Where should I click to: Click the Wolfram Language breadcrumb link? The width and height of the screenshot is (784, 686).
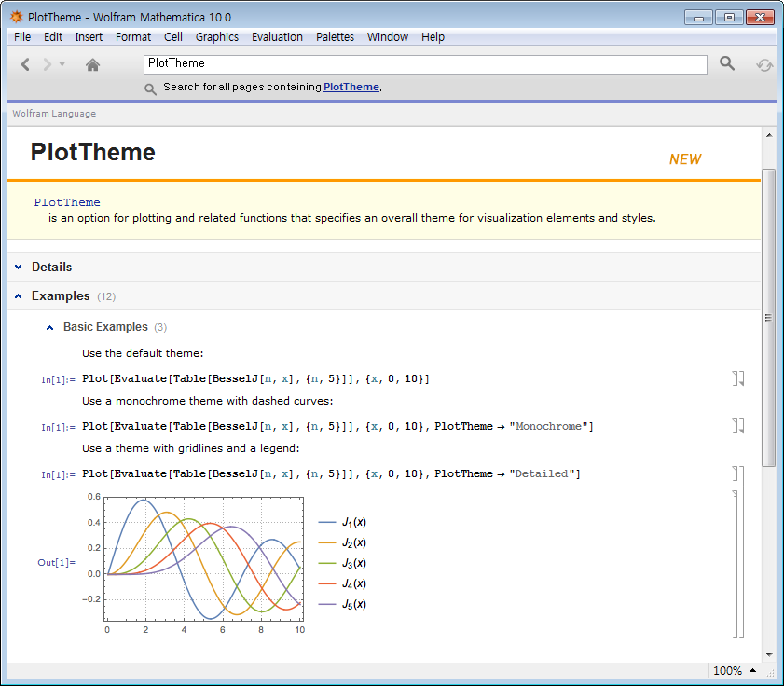click(x=54, y=114)
